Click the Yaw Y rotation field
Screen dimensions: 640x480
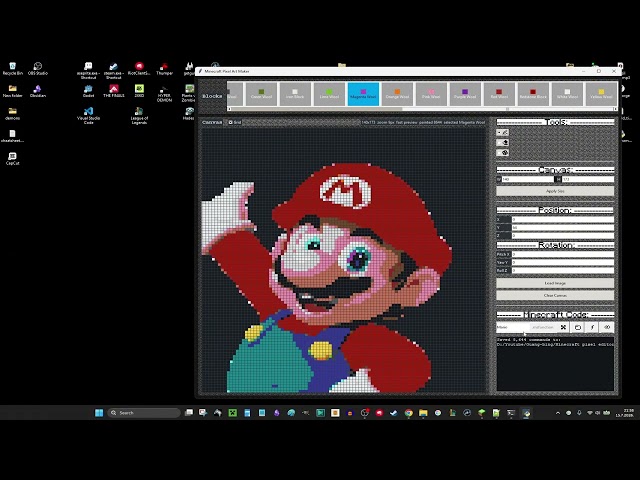point(563,262)
